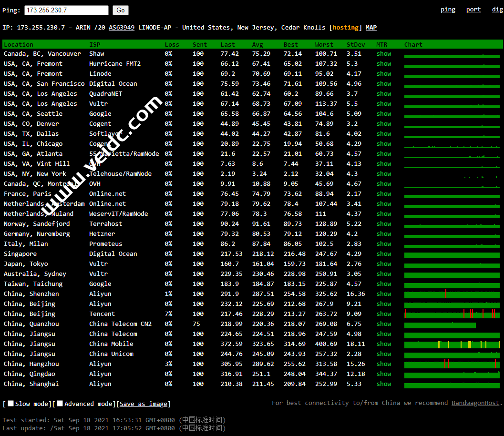Enable the Advanced mode checkbox
Screen dimensions: 504x436
[x=60, y=404]
